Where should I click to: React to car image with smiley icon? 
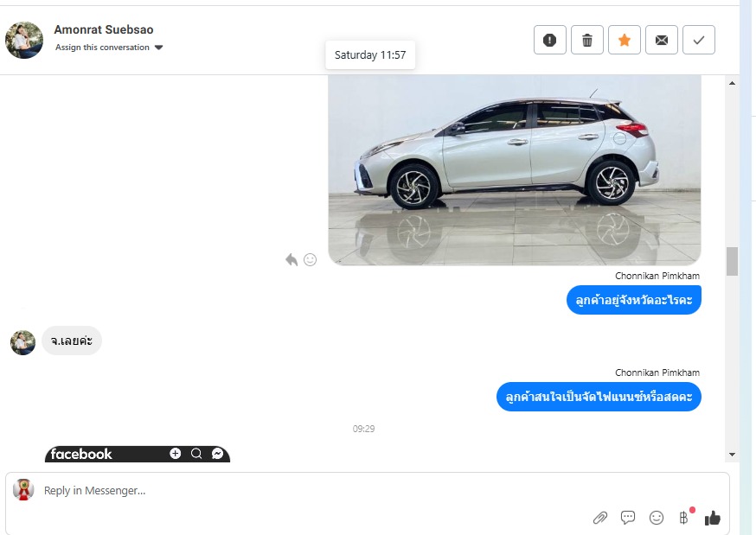pos(310,259)
